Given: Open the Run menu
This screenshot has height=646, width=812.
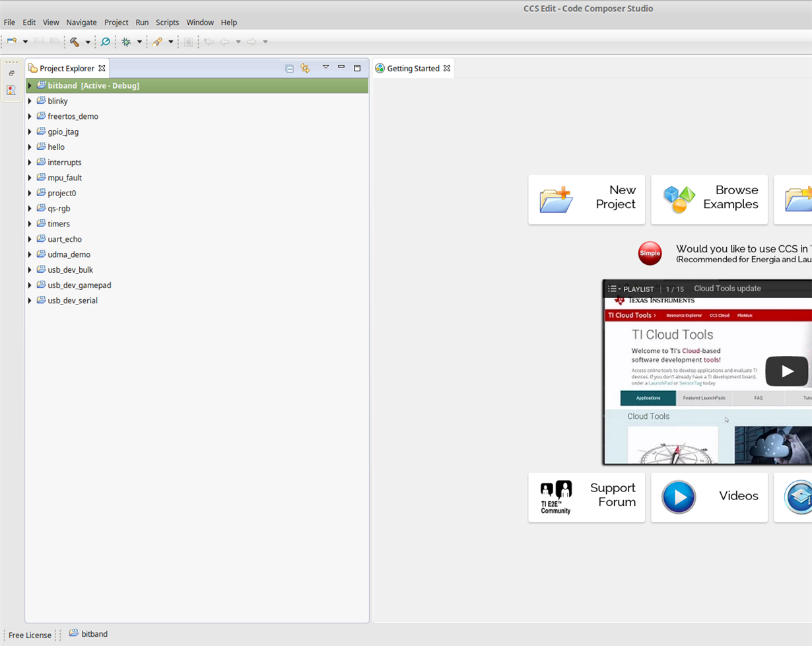Looking at the screenshot, I should pyautogui.click(x=142, y=22).
